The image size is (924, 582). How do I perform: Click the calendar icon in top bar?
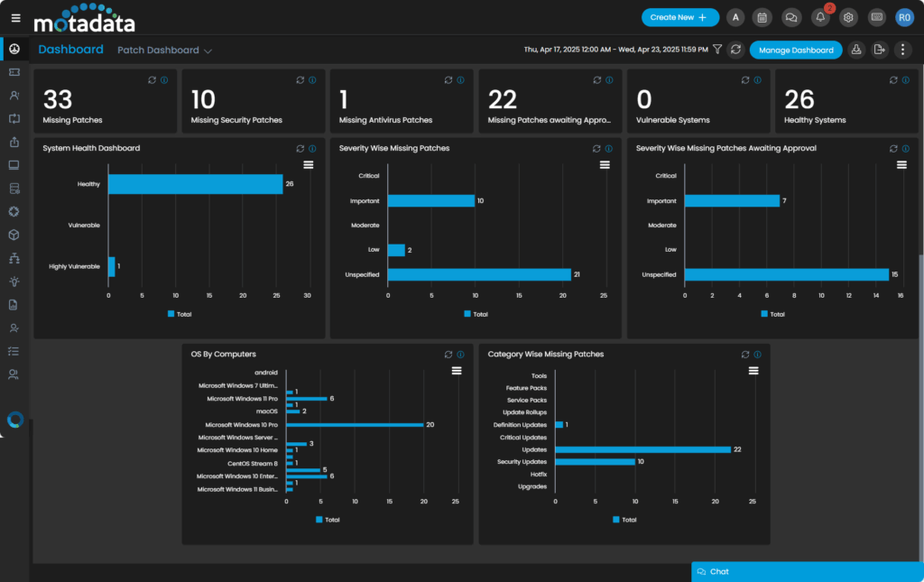762,17
